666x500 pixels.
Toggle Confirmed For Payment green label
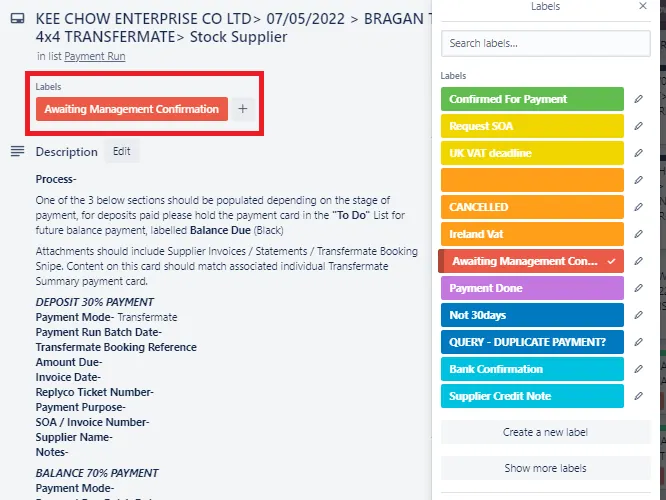click(532, 99)
